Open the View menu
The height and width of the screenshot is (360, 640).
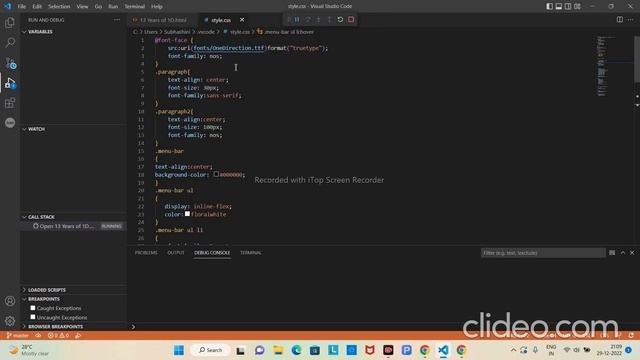(x=82, y=6)
